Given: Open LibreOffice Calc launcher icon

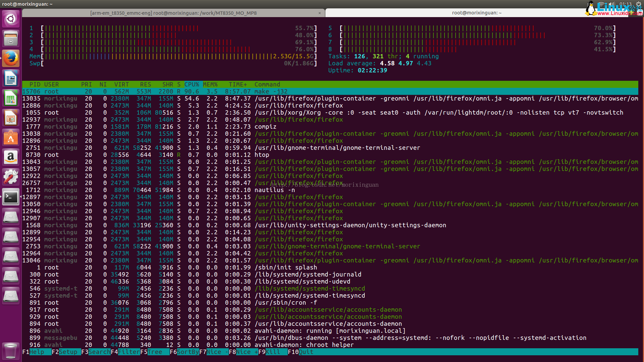Looking at the screenshot, I should (11, 99).
